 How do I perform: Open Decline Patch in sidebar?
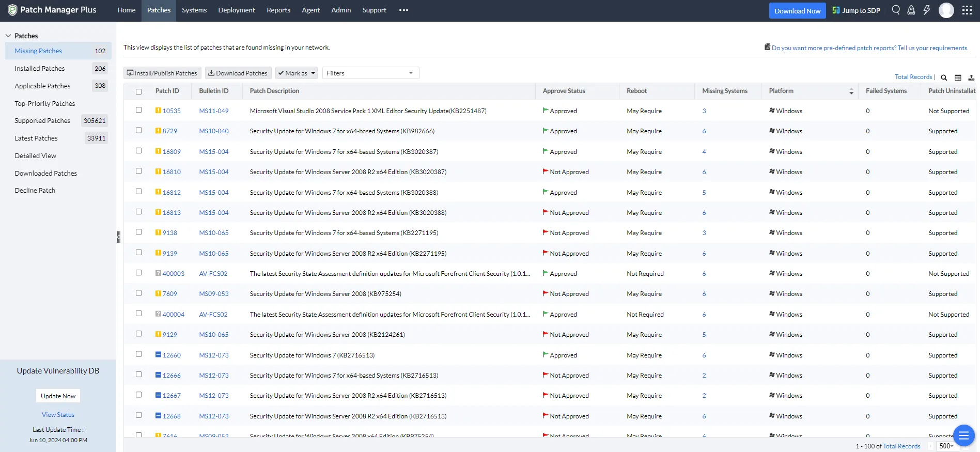coord(35,190)
